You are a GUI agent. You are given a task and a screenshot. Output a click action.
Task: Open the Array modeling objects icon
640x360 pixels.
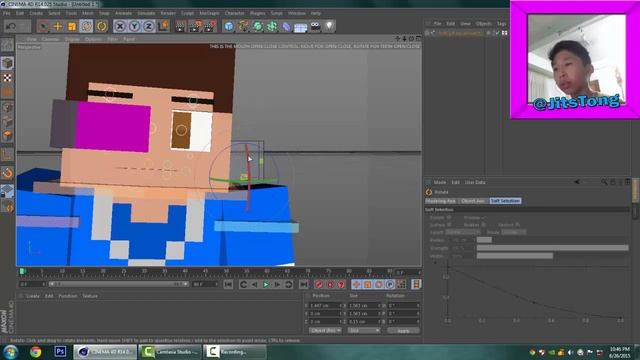pyautogui.click(x=272, y=26)
